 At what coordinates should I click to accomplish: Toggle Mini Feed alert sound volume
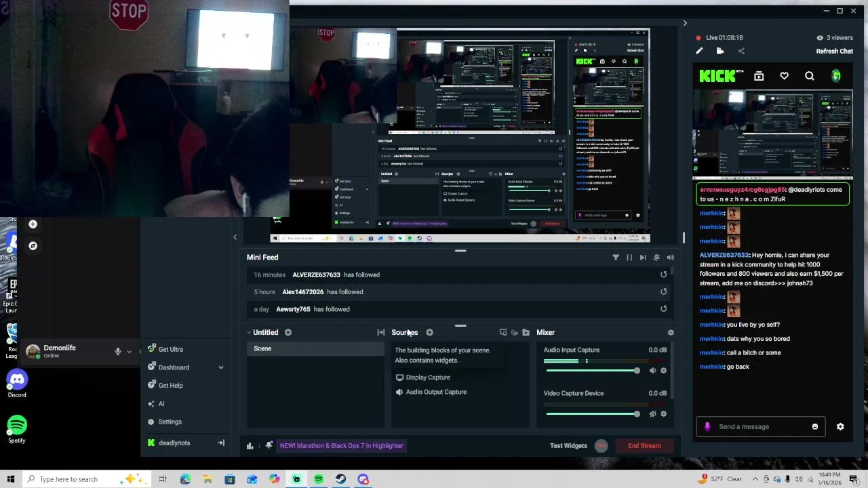click(670, 258)
